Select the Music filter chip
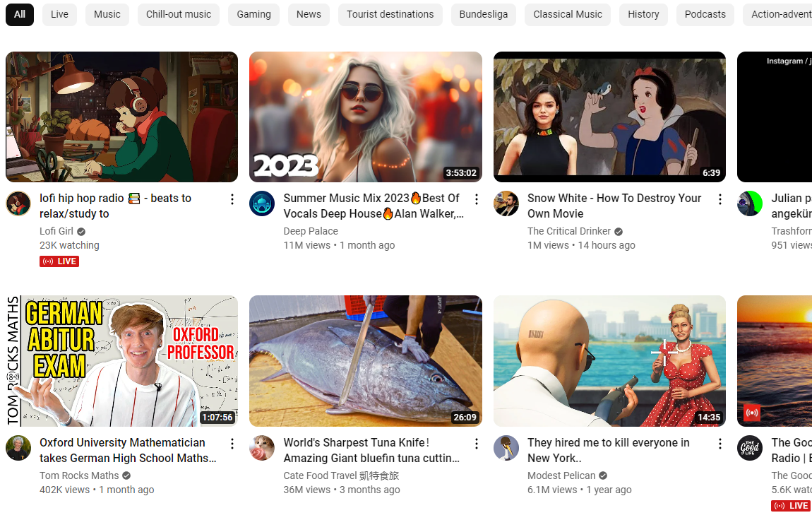The width and height of the screenshot is (812, 520). pyautogui.click(x=107, y=15)
